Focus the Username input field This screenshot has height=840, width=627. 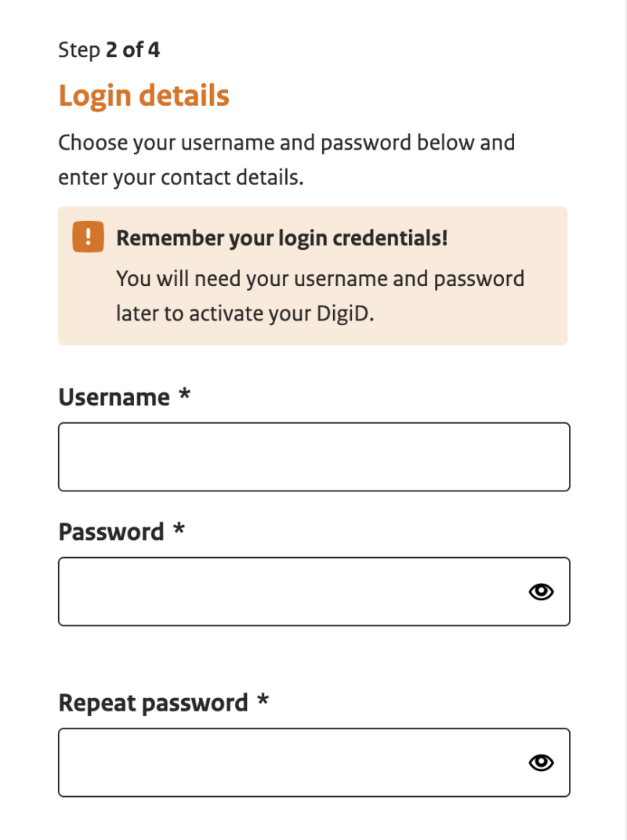[x=314, y=457]
